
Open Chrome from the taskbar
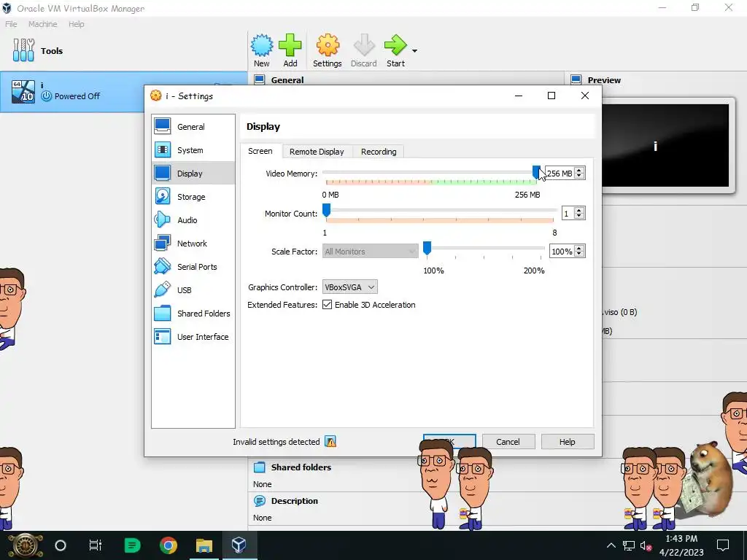(x=169, y=545)
